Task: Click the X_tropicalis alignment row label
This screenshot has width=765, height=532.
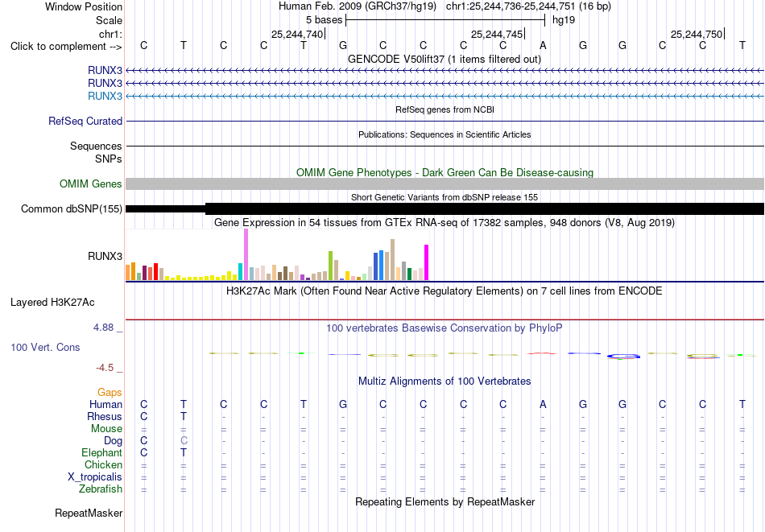Action: click(95, 477)
